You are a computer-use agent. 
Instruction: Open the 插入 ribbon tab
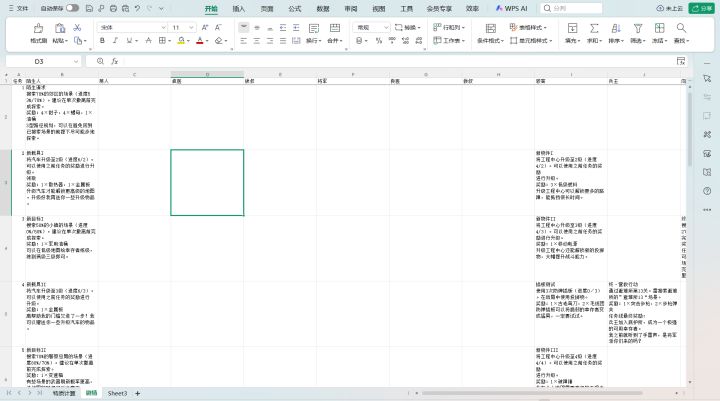click(x=239, y=8)
